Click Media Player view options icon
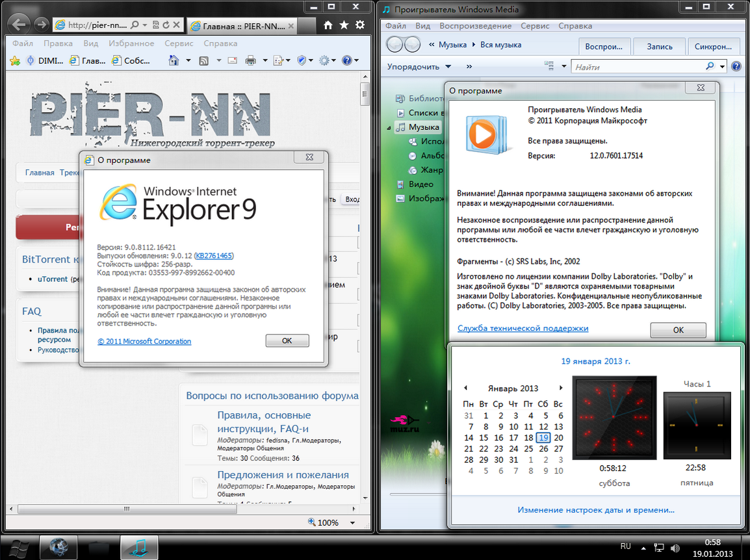This screenshot has height=560, width=750. (x=549, y=66)
